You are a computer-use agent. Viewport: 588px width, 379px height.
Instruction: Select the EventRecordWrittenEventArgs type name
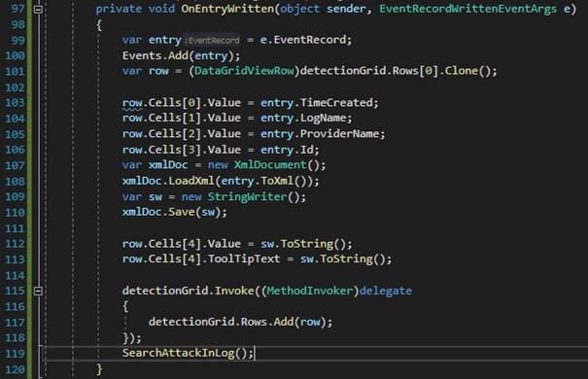pos(467,9)
